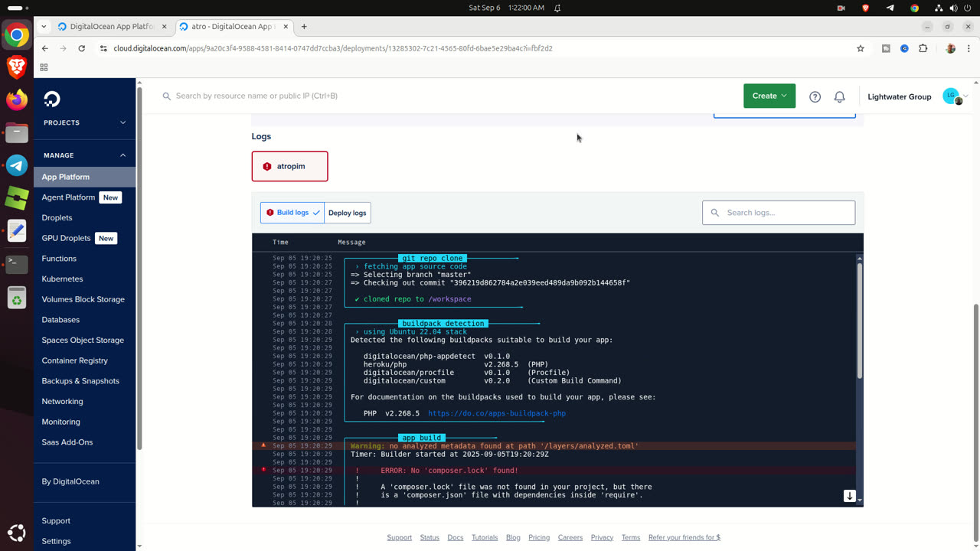Open the system volume indicator
980x551 pixels.
[x=954, y=8]
